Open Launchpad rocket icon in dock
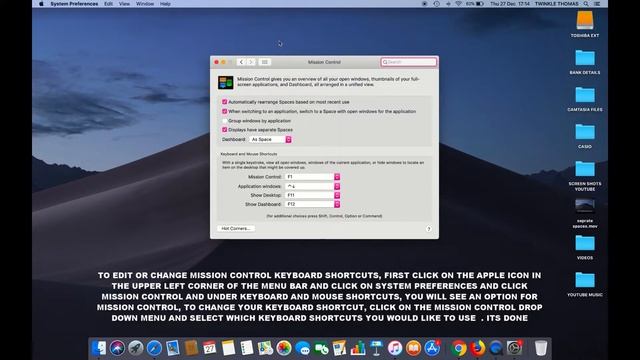640x360 pixels. coord(136,348)
